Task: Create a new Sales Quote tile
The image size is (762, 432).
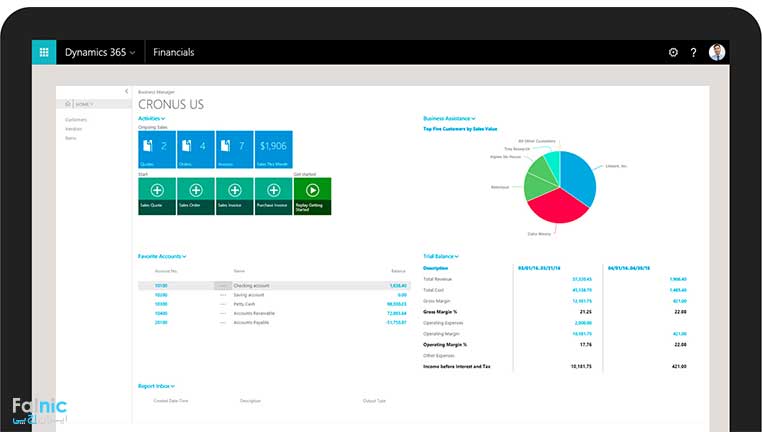Action: pyautogui.click(x=156, y=195)
